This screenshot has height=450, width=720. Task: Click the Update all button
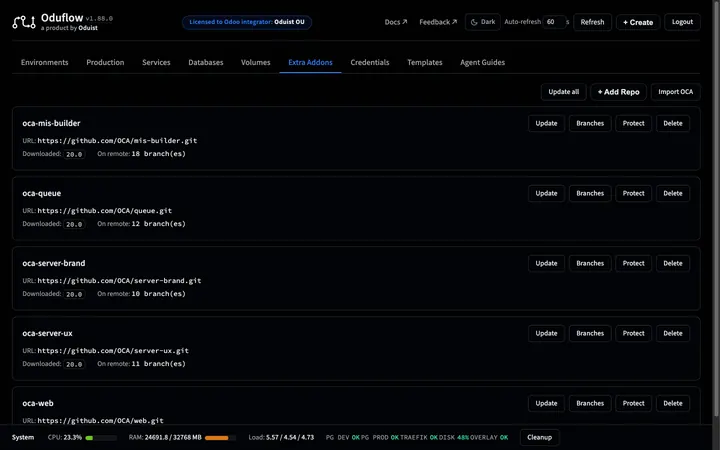tap(563, 92)
